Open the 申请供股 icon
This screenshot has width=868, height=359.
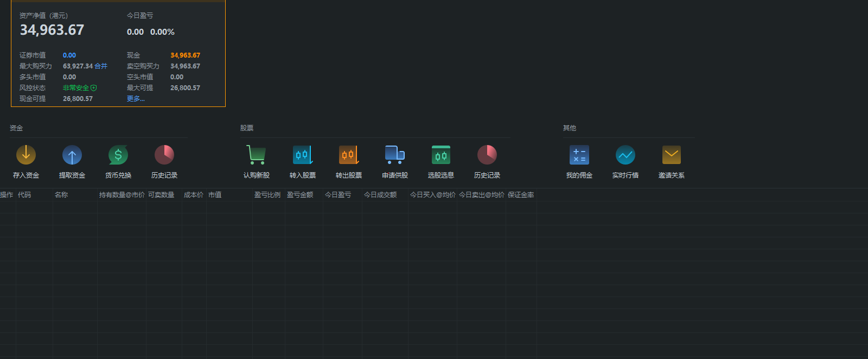pos(395,155)
